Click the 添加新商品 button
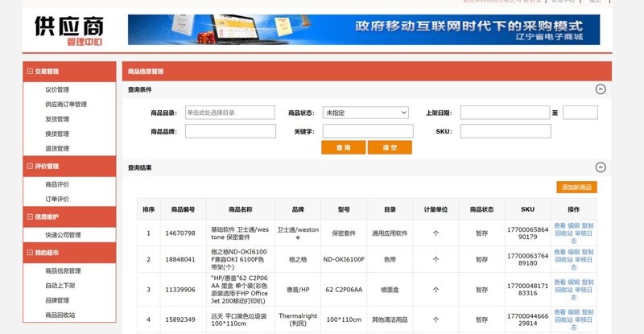The width and height of the screenshot is (644, 334). (x=576, y=188)
